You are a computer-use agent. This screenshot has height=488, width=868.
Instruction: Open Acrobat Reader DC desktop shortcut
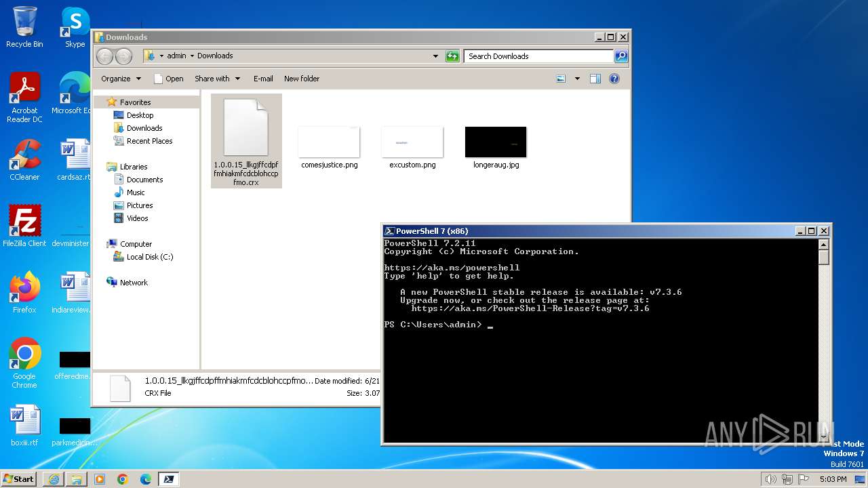click(24, 98)
